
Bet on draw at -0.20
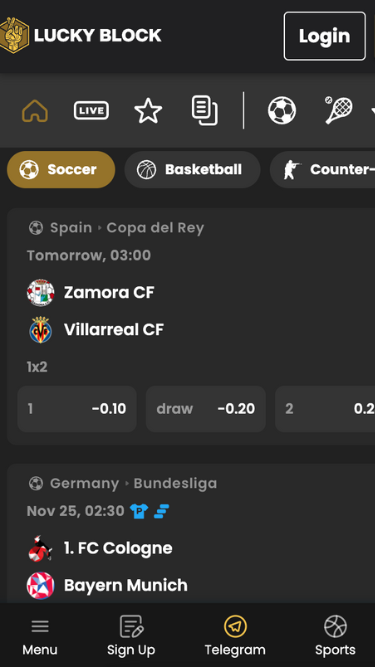coord(206,409)
